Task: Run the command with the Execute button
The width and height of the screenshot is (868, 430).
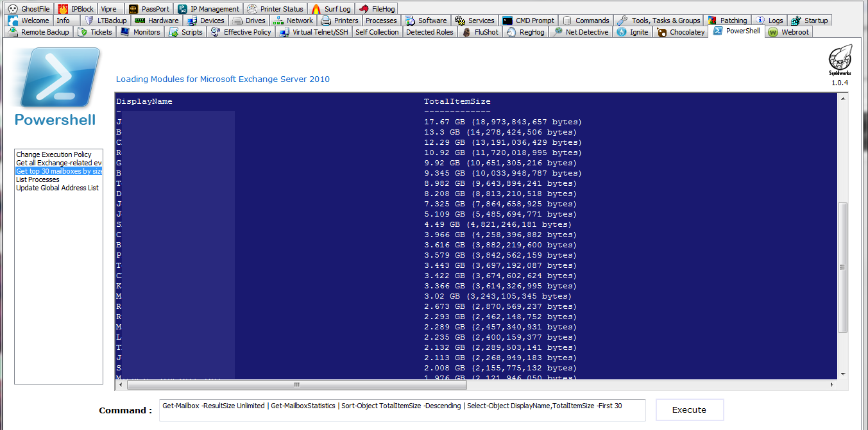Action: click(689, 410)
